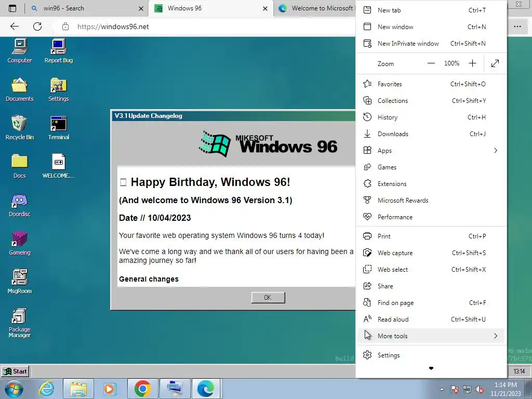
Task: Select New window menu entry
Action: [431, 27]
